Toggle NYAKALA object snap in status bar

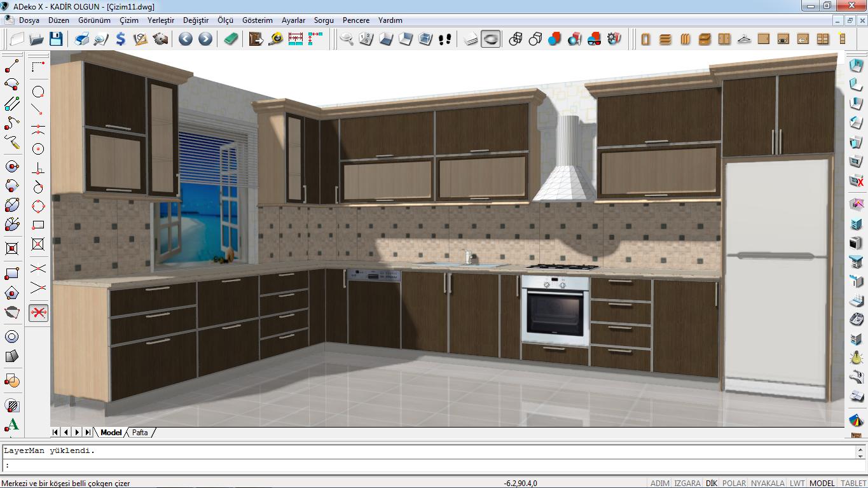pyautogui.click(x=768, y=483)
